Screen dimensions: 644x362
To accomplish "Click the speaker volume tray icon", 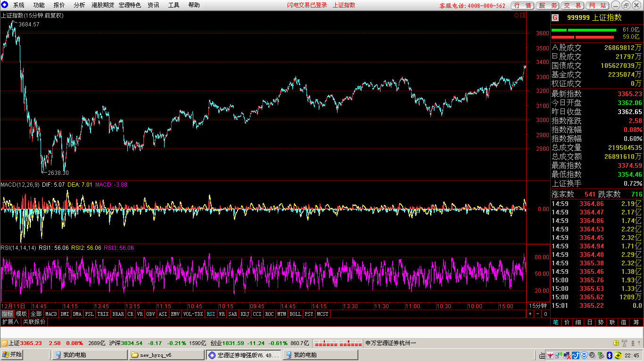I will click(x=592, y=355).
